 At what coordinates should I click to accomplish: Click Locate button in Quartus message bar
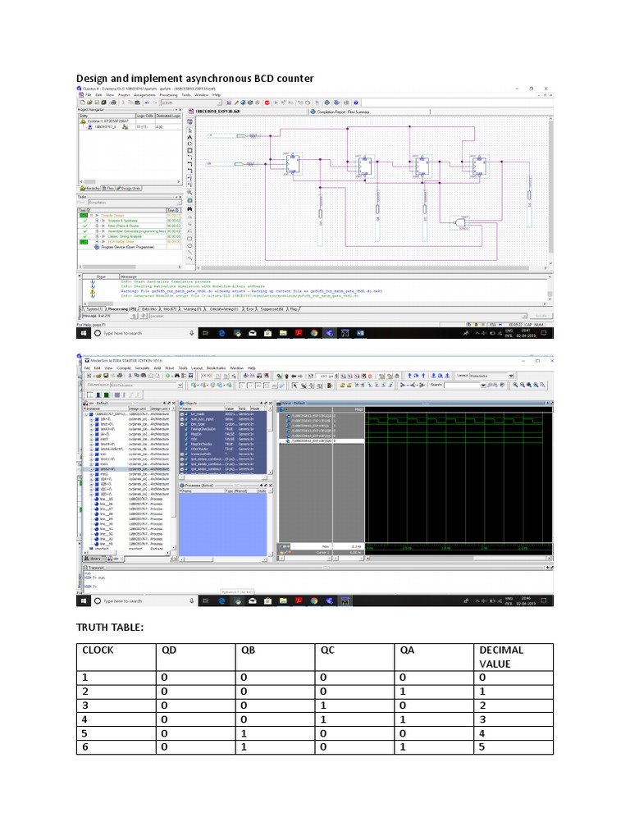[541, 316]
